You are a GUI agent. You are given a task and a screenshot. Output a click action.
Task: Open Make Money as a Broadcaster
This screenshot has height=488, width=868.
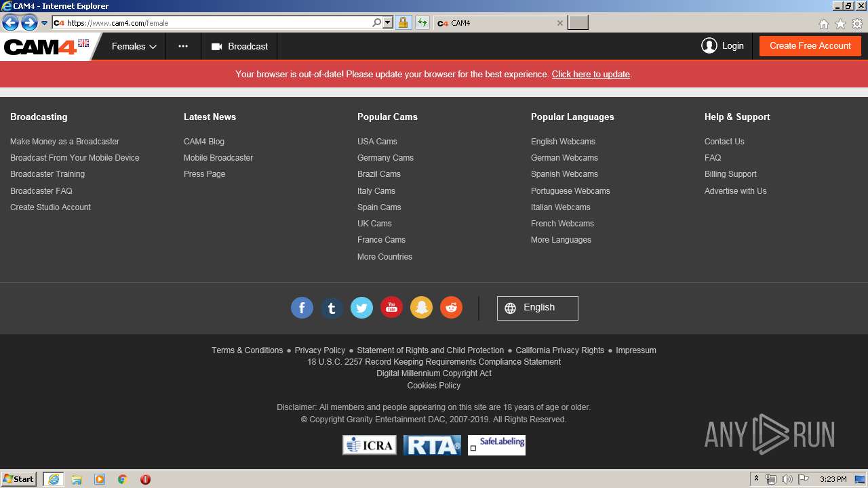pos(64,142)
